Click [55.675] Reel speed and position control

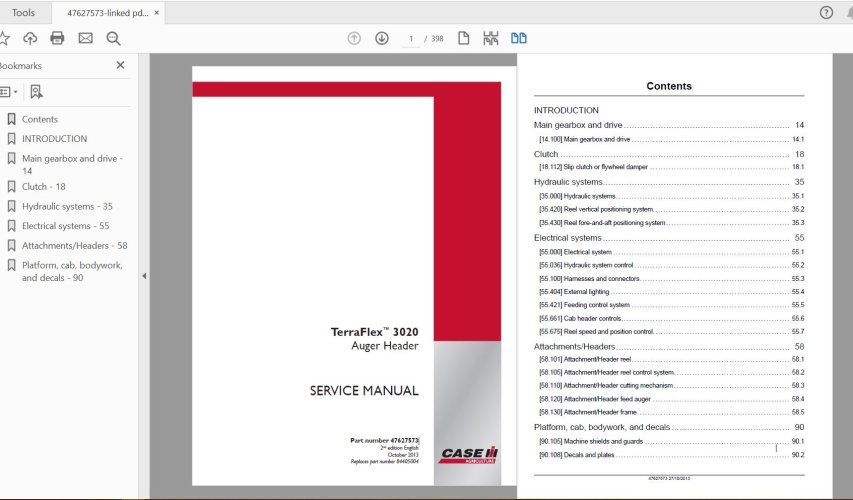671,331
